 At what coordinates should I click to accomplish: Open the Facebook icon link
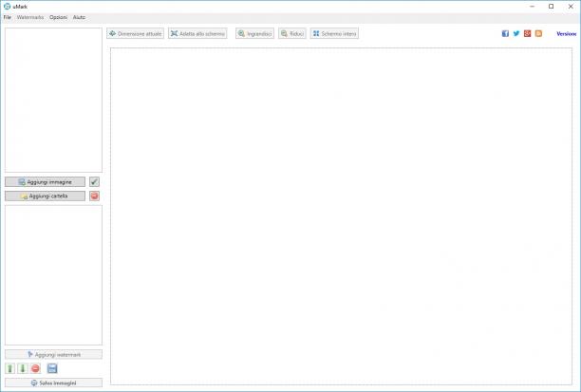coord(505,34)
